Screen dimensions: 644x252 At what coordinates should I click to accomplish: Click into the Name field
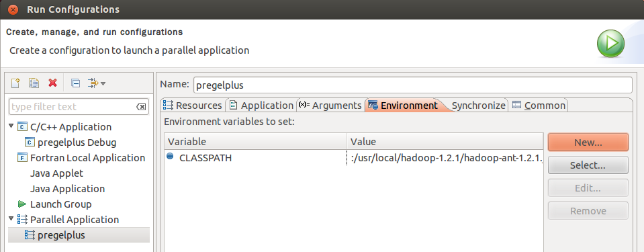click(x=413, y=85)
